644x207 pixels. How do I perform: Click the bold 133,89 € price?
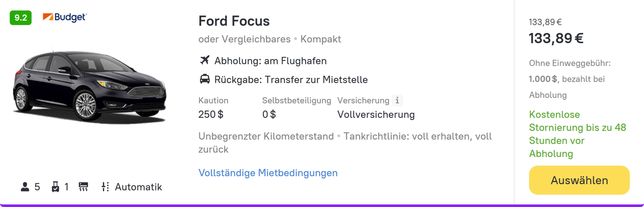(x=556, y=38)
